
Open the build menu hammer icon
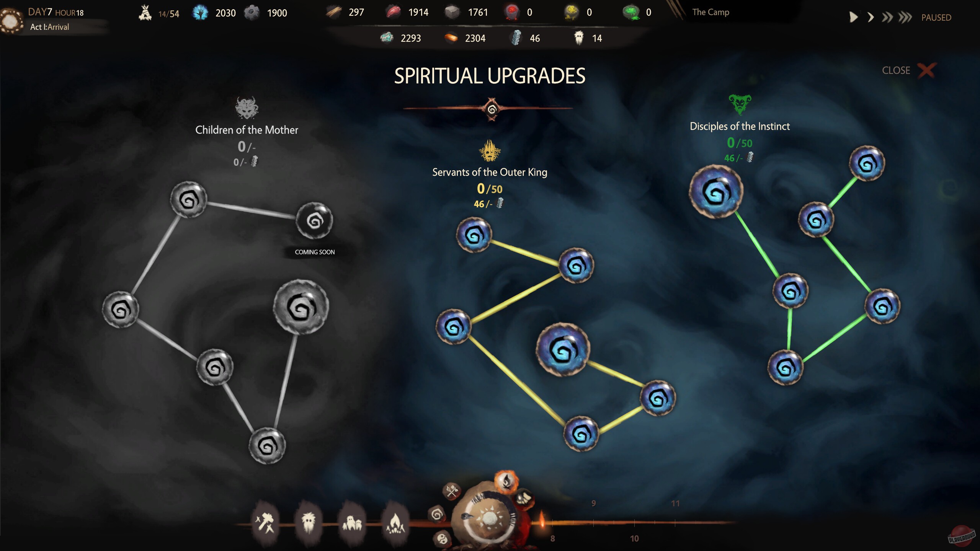[x=265, y=523]
